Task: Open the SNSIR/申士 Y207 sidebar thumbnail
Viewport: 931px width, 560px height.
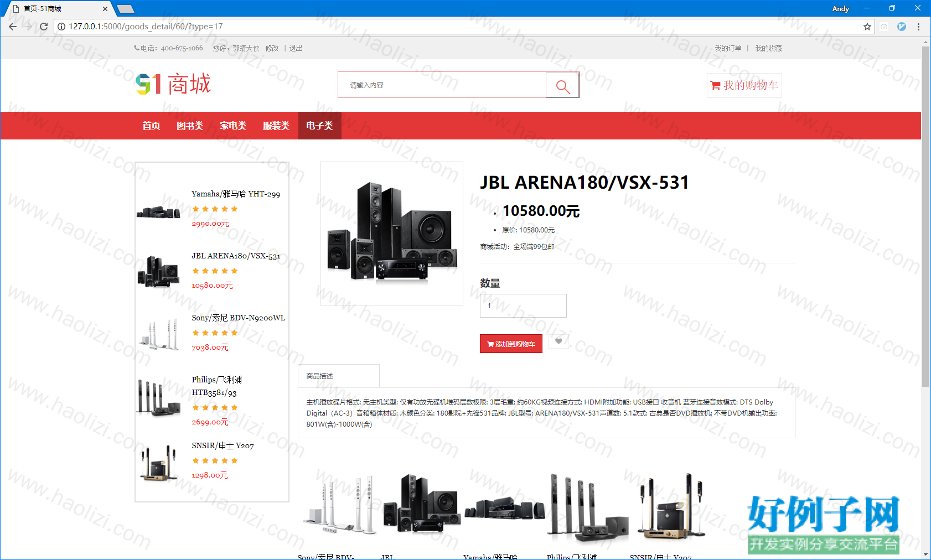Action: point(159,462)
